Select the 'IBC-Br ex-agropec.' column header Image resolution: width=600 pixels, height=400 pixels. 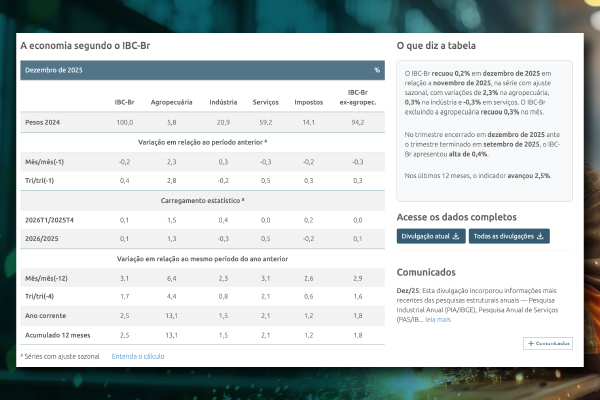tap(358, 98)
